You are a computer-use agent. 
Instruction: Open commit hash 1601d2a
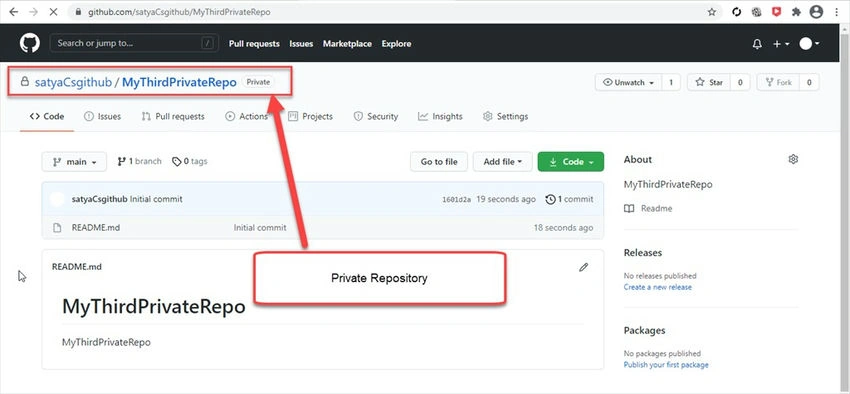click(456, 199)
